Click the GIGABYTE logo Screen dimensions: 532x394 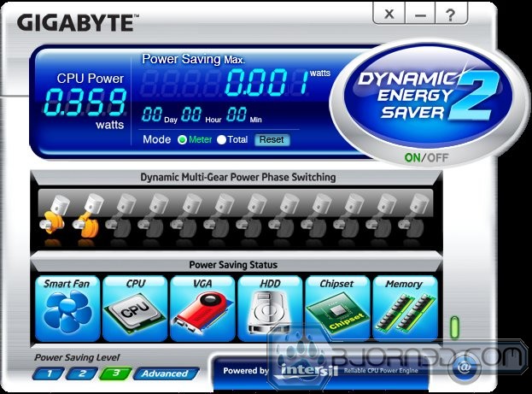(x=78, y=23)
